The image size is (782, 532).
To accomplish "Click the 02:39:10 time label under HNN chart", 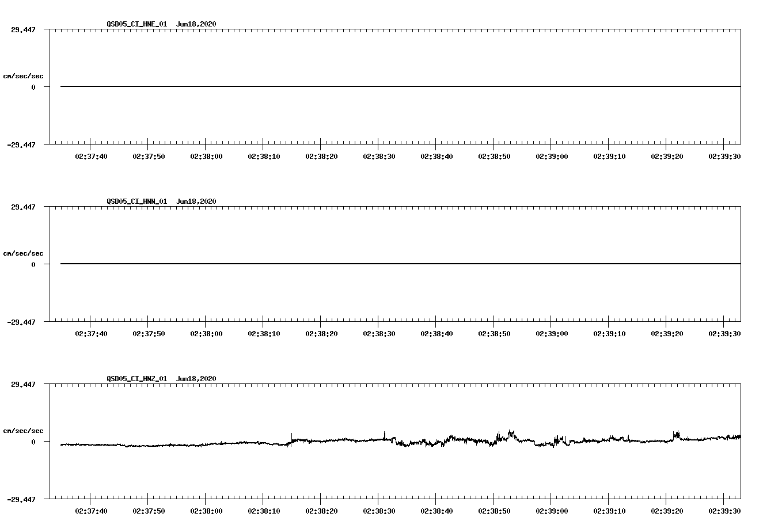I will 609,334.
